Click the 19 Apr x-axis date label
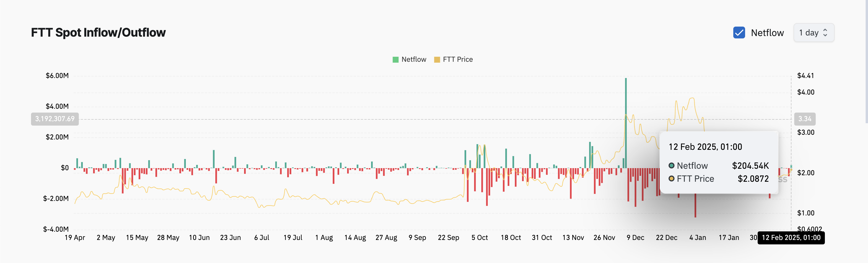This screenshot has width=868, height=263. point(75,238)
